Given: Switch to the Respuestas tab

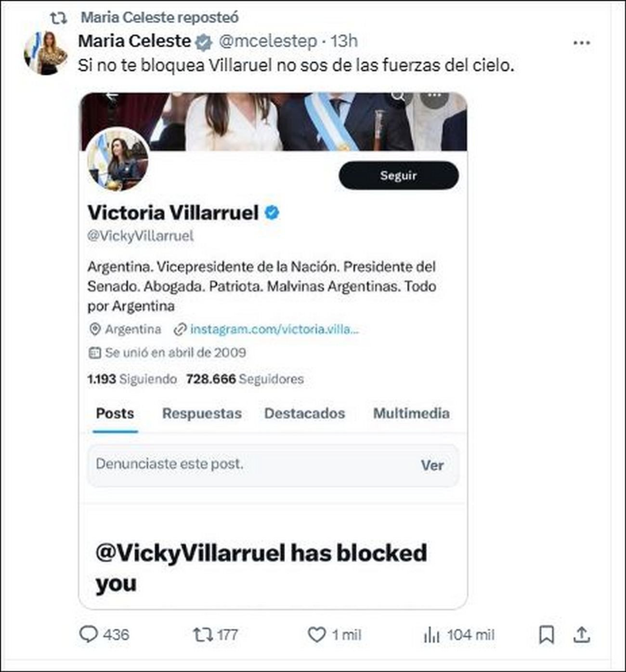Looking at the screenshot, I should [x=202, y=413].
